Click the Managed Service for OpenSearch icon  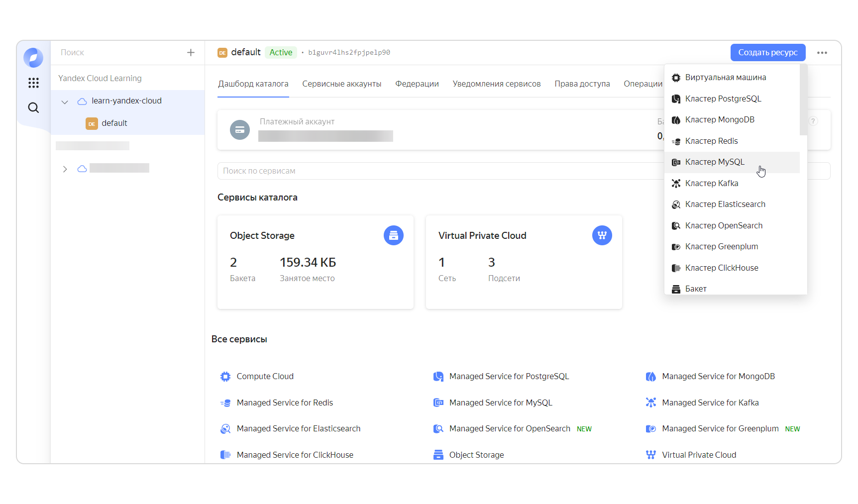coord(438,429)
